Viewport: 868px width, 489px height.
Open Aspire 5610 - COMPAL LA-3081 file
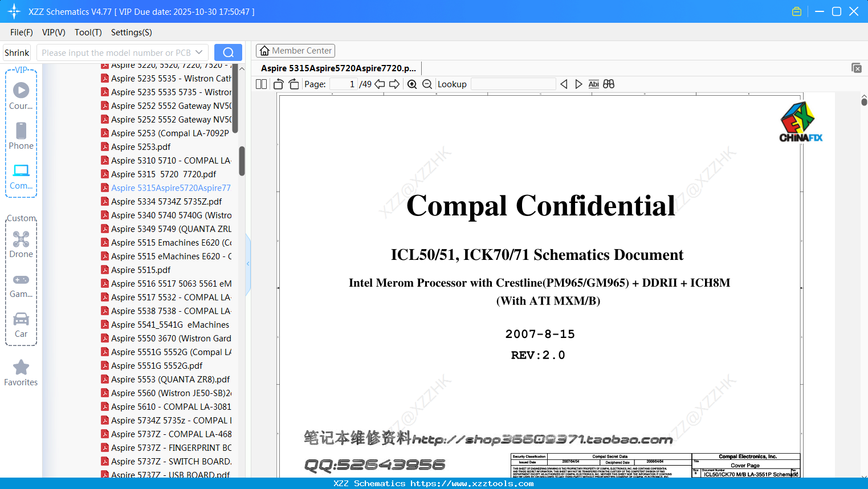166,407
